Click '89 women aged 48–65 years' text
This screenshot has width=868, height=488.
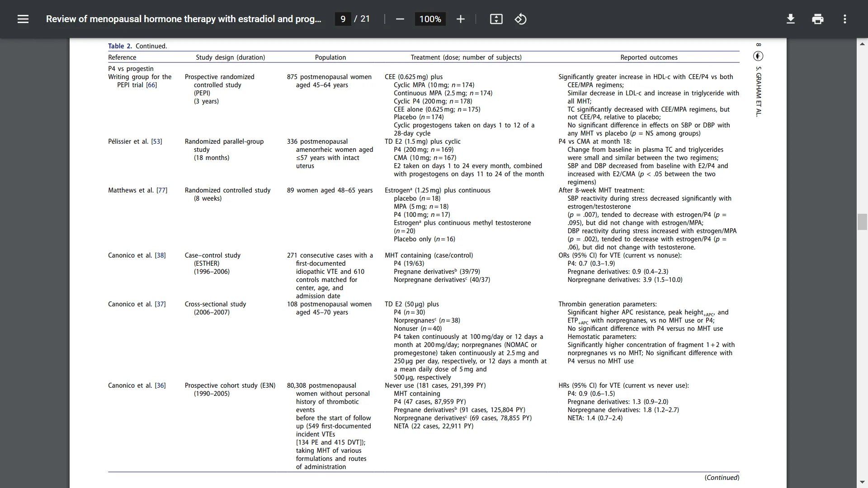pyautogui.click(x=330, y=190)
